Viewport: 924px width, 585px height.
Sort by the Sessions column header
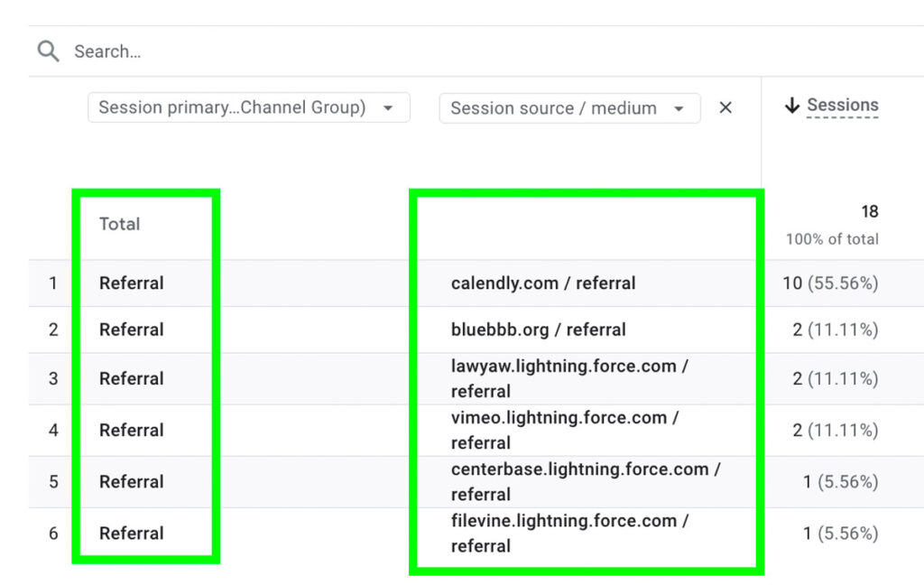tap(843, 105)
